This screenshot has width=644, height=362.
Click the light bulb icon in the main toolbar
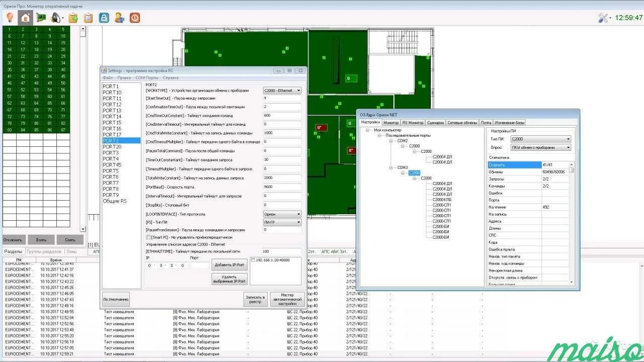point(10,18)
